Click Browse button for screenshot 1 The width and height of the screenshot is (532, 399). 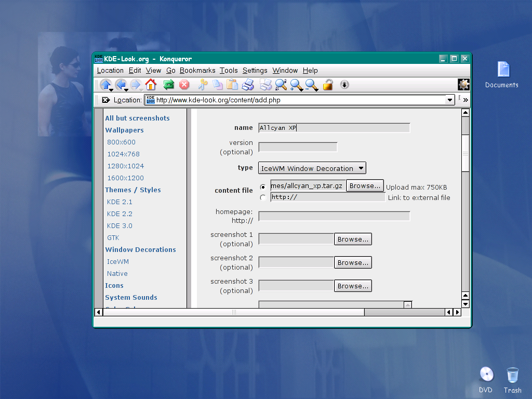pos(353,239)
